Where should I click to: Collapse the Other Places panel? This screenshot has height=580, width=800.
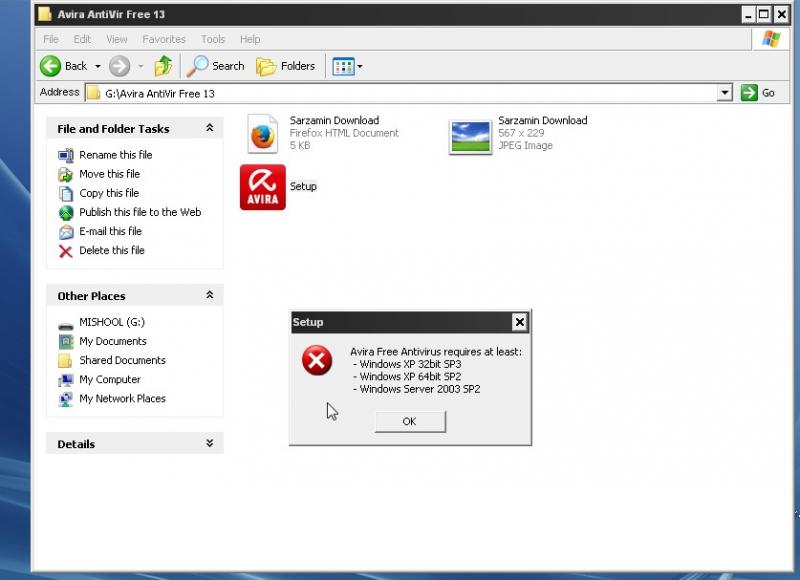point(210,295)
